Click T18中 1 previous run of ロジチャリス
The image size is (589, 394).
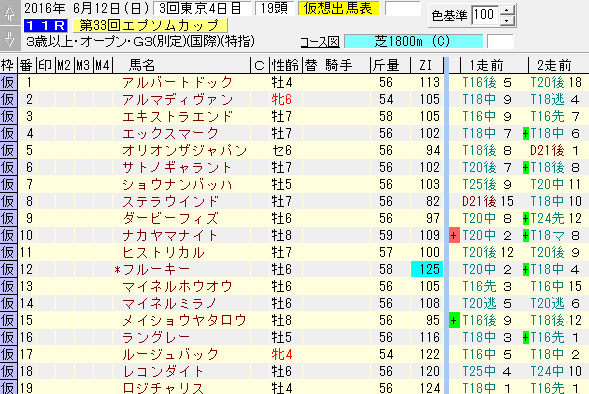[x=487, y=388]
